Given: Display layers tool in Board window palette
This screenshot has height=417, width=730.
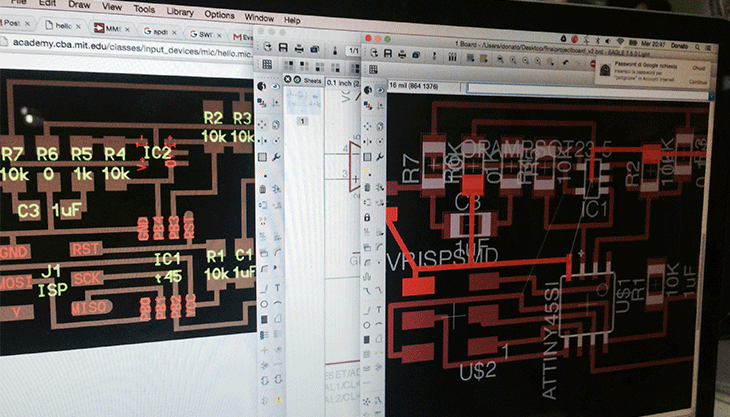Looking at the screenshot, I should 368,106.
